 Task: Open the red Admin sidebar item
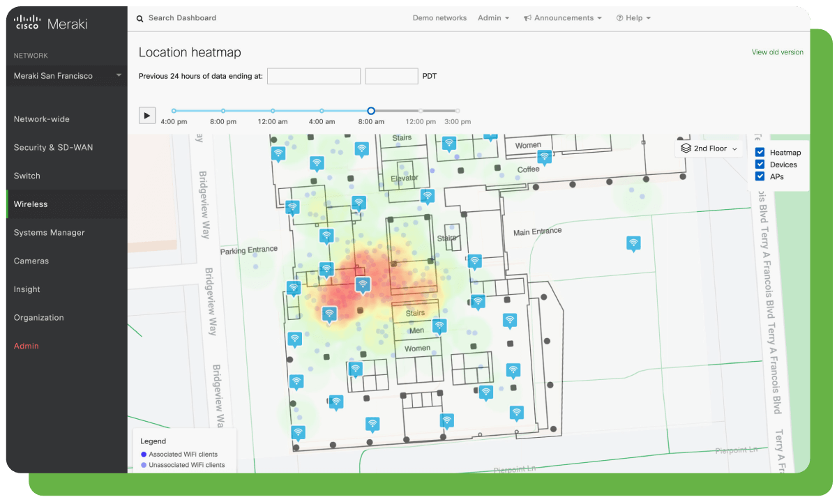(27, 346)
